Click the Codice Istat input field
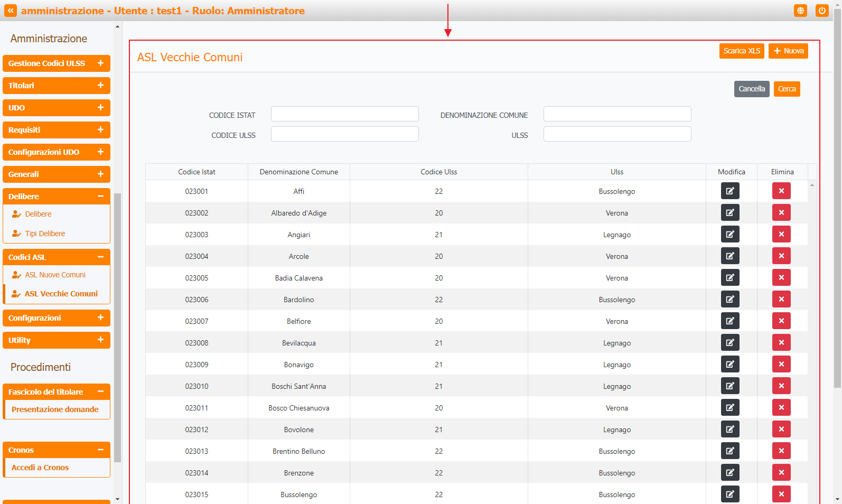The width and height of the screenshot is (842, 504). coord(344,114)
